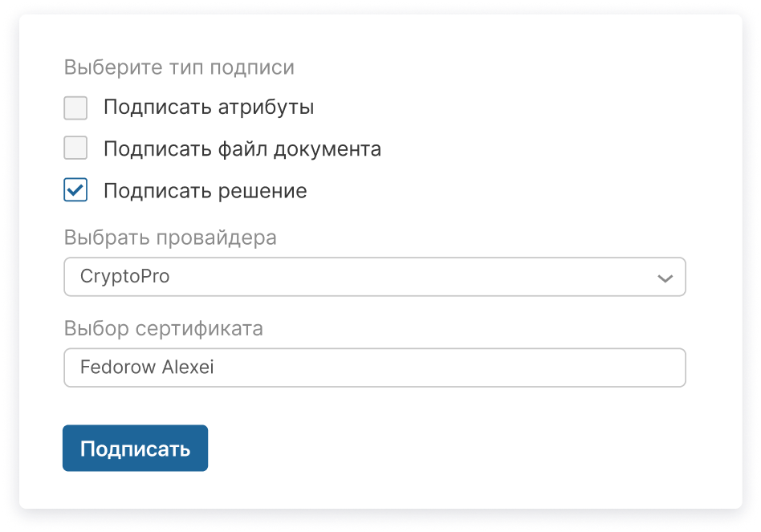Expand the 'Выбрать провайдера' combo box

tap(374, 277)
